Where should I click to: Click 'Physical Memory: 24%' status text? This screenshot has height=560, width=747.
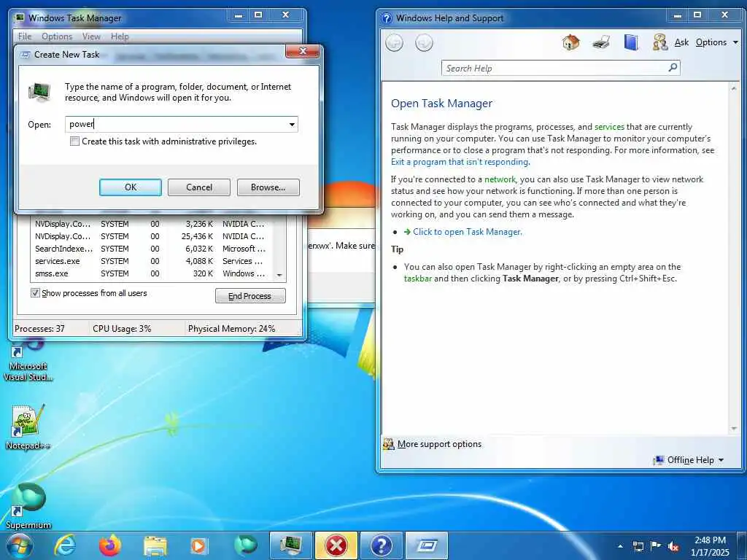point(231,329)
